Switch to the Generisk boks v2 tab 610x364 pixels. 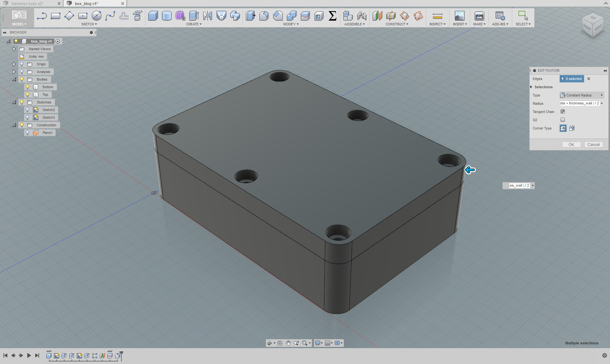[x=27, y=3]
